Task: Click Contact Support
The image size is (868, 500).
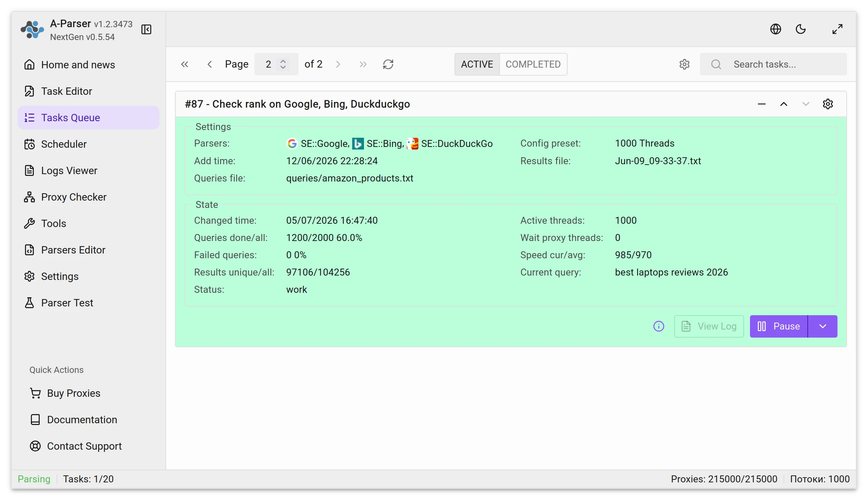Action: [89, 446]
